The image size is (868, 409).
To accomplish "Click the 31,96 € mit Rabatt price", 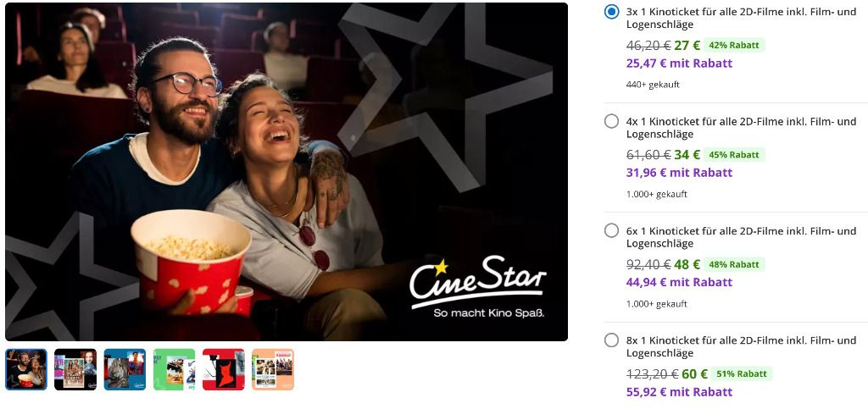I will [x=679, y=173].
